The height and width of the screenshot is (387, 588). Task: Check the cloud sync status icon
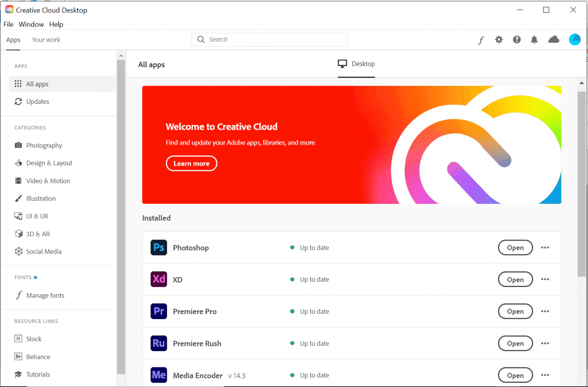coord(554,39)
